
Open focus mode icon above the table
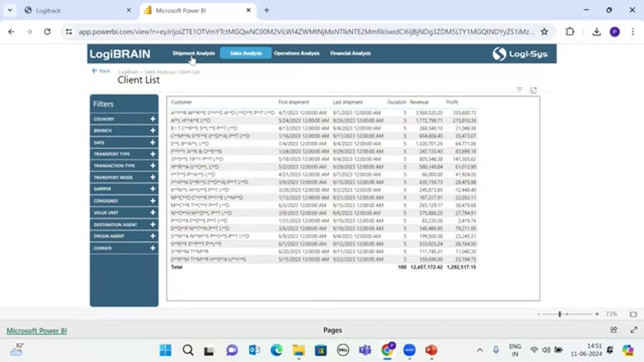click(x=533, y=90)
